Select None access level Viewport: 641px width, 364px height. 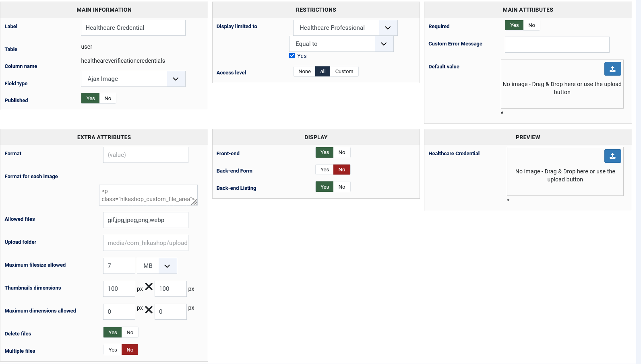coord(304,72)
